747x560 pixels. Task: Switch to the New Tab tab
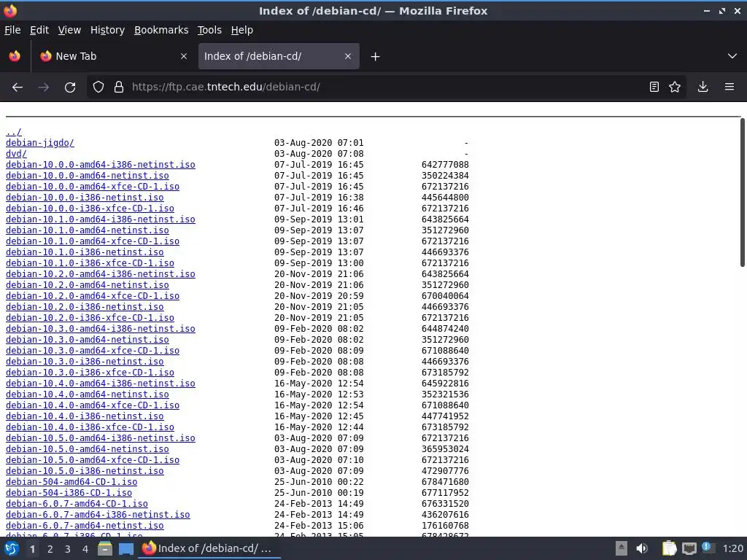point(113,56)
